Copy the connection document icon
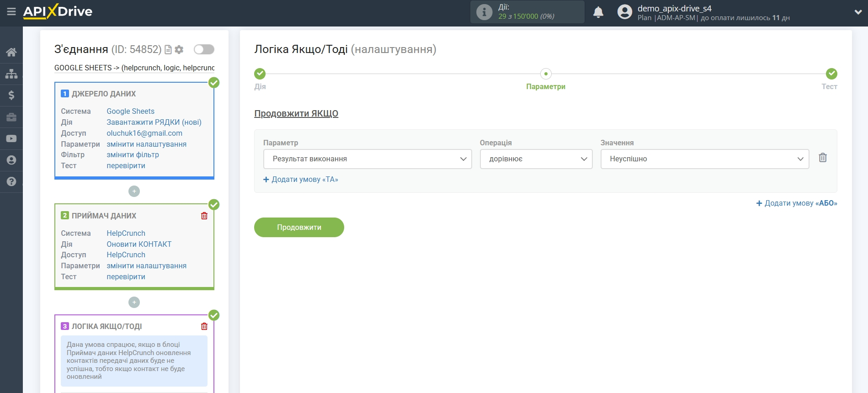868x393 pixels. point(168,49)
